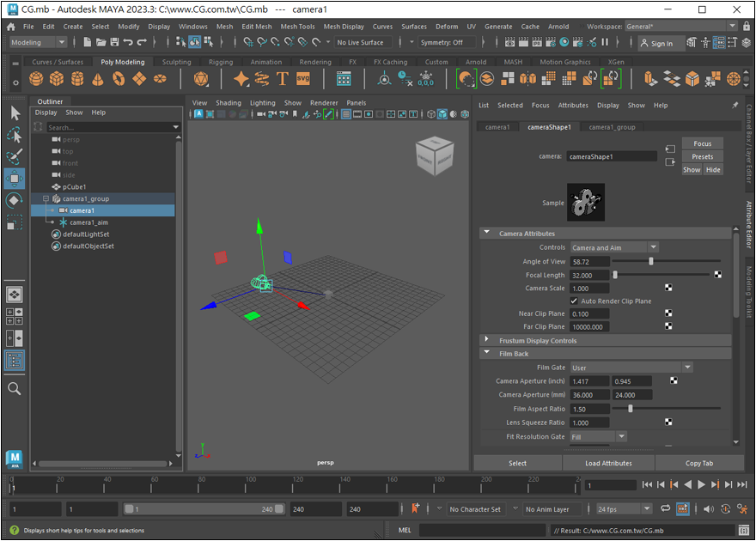The width and height of the screenshot is (756, 541).
Task: Click the Maya home icon in menu bar
Action: pos(10,27)
